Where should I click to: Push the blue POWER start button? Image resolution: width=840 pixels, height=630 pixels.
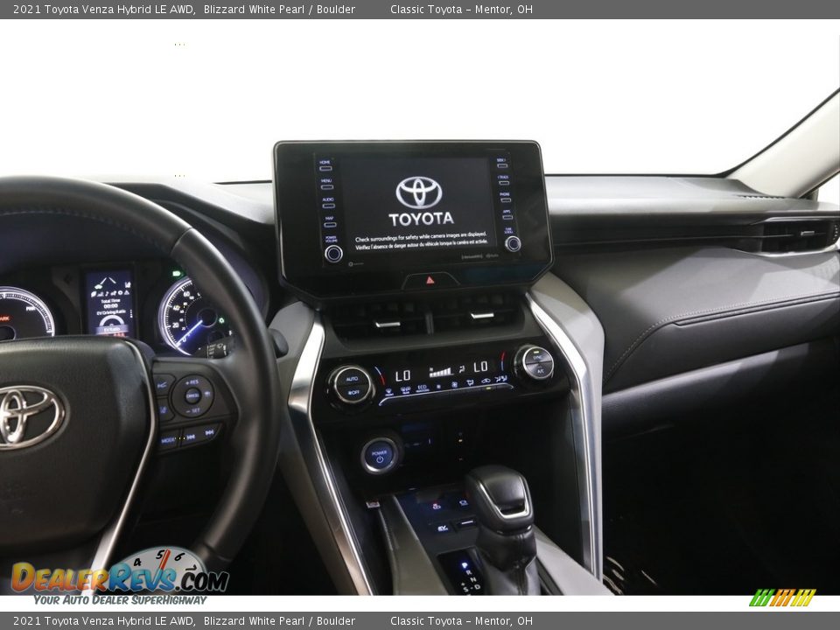tap(380, 456)
